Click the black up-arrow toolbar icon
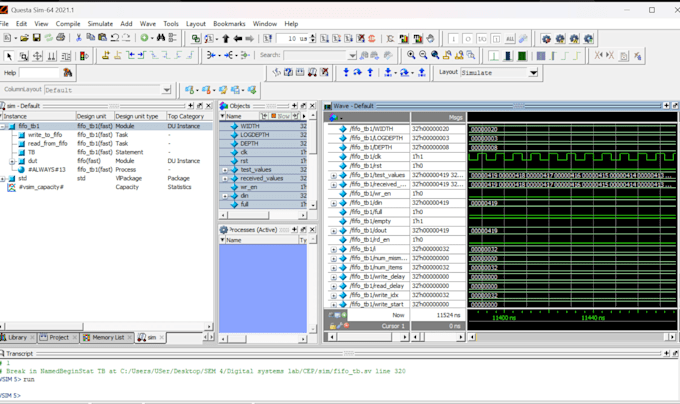The width and height of the screenshot is (680, 404). pos(226,39)
